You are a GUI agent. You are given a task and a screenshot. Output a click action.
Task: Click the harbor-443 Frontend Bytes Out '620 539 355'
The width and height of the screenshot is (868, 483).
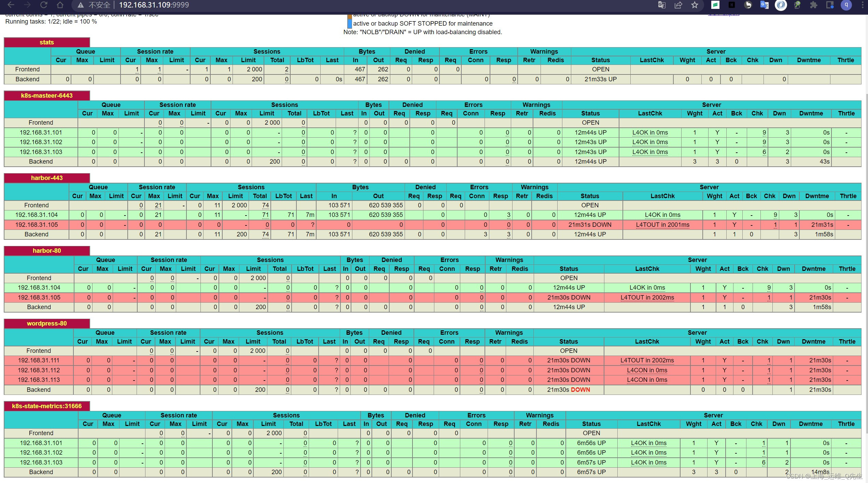pos(386,205)
